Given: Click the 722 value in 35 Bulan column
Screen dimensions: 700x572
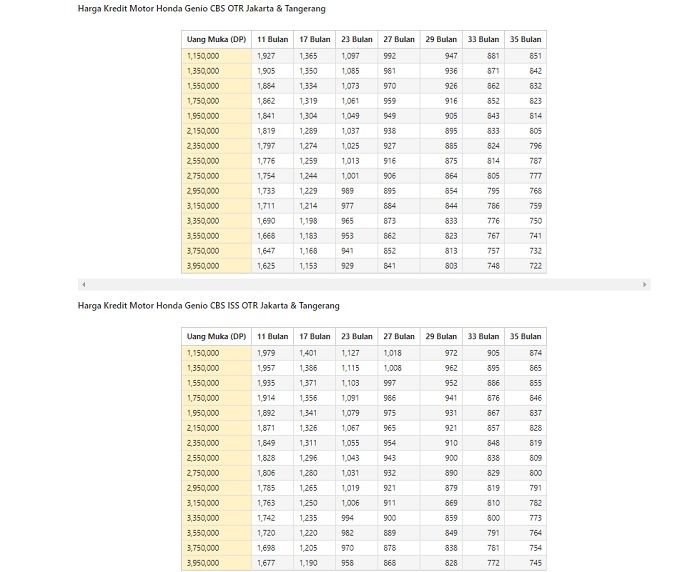Looking at the screenshot, I should click(x=525, y=266).
